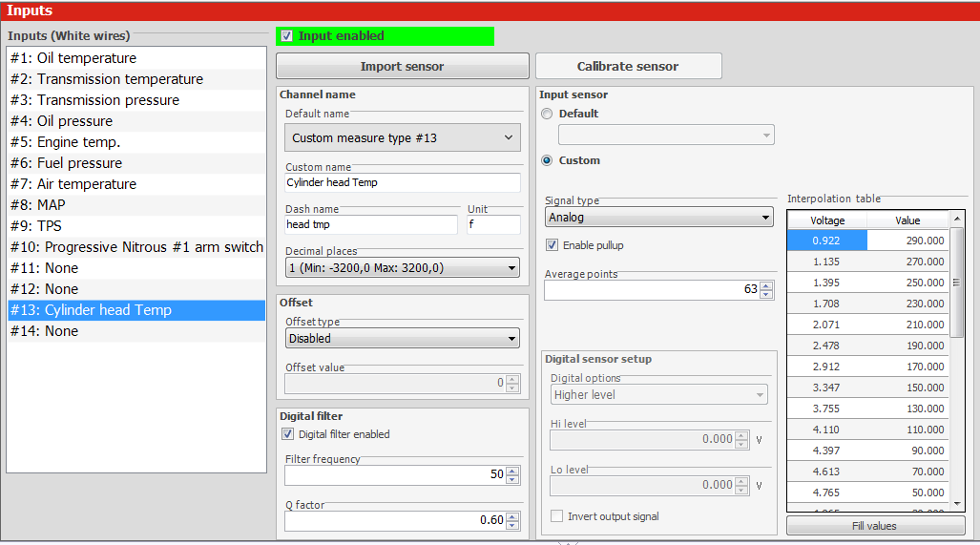The image size is (980, 545).
Task: Open the Signal type Analog dropdown
Action: (659, 218)
